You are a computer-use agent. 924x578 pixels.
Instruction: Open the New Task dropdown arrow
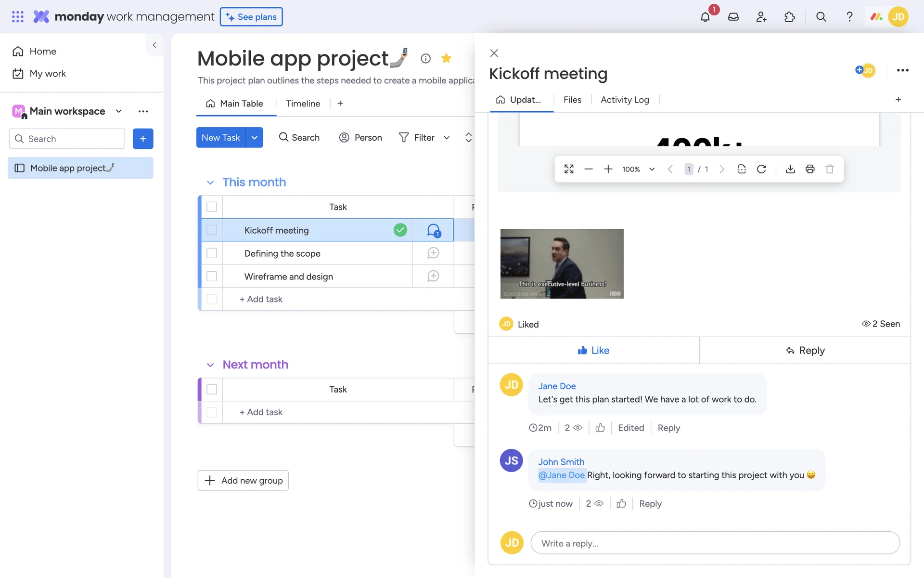click(x=255, y=138)
